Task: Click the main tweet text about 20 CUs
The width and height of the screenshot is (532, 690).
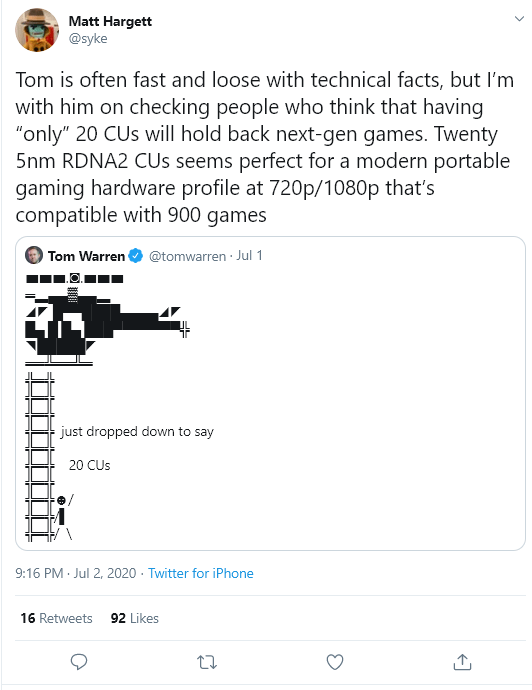Action: (264, 147)
